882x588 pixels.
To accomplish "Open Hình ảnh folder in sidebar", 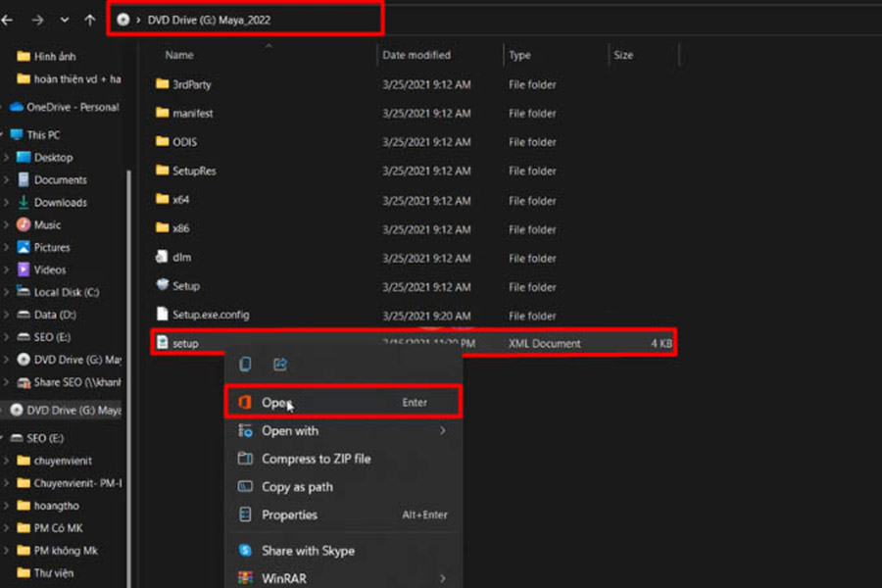I will [47, 56].
